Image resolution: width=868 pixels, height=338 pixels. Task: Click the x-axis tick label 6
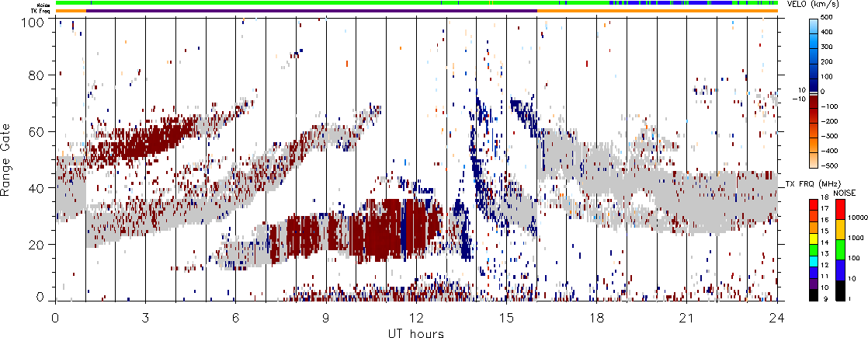click(x=235, y=318)
